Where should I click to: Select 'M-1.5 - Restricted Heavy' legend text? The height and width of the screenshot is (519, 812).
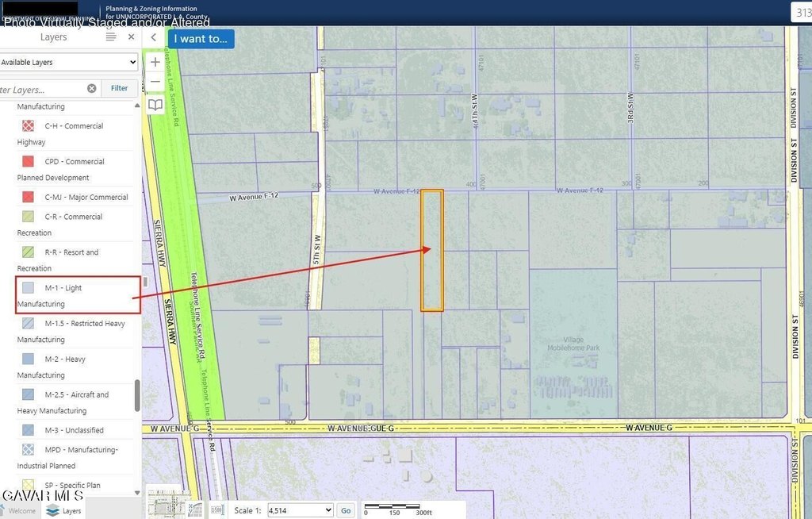[x=85, y=324]
